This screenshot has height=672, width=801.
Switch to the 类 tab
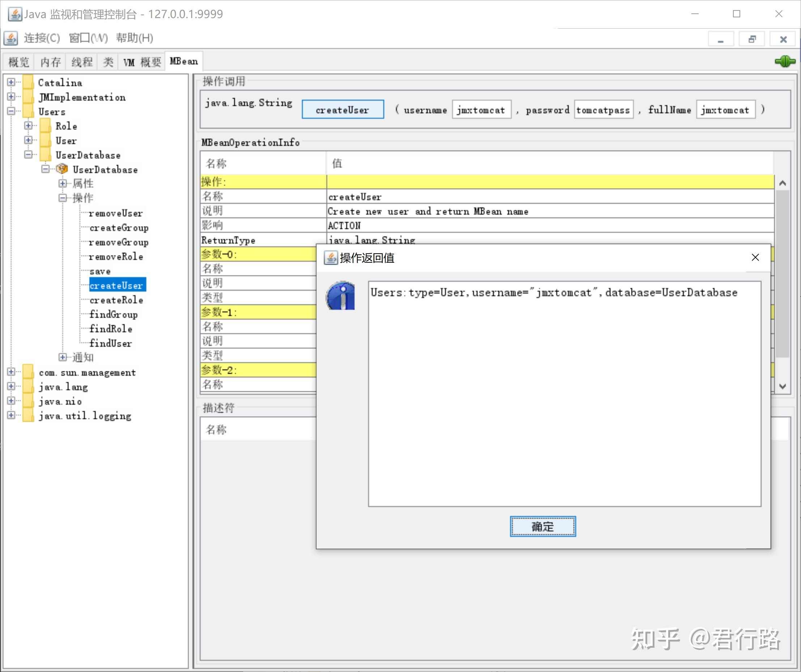(x=108, y=62)
